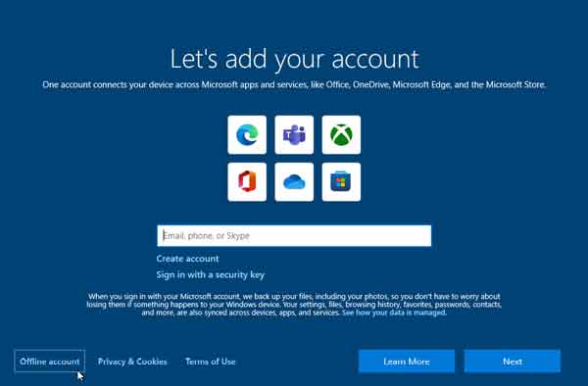This screenshot has width=588, height=386.
Task: Click the Office icon tile
Action: (247, 182)
